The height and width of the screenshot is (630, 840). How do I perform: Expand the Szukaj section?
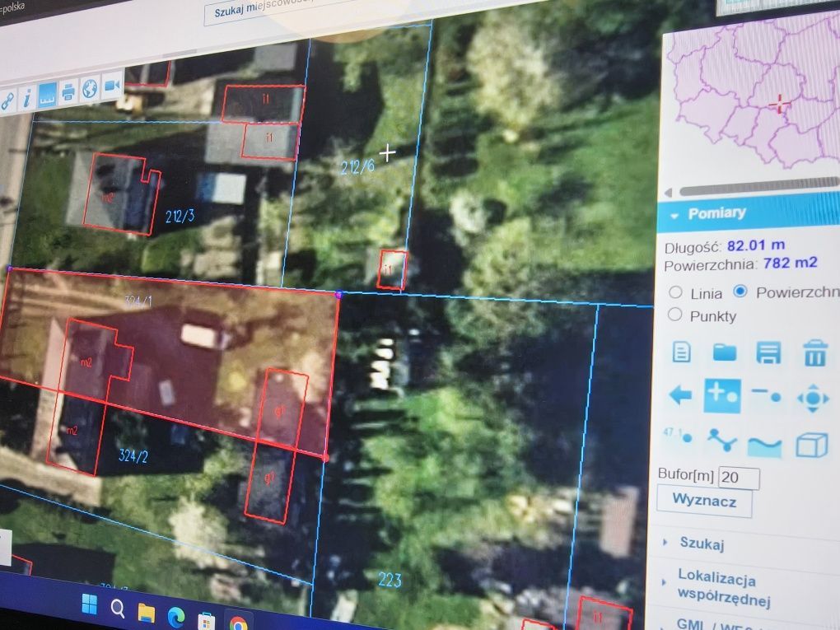[702, 544]
